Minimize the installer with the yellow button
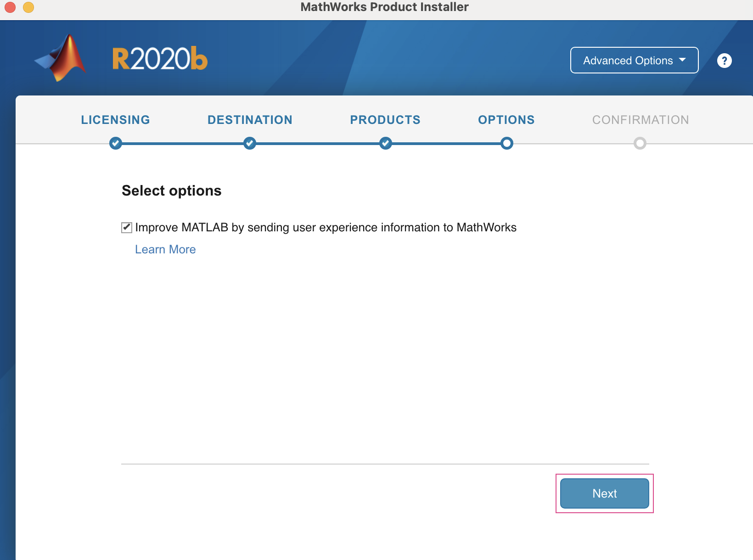 tap(28, 7)
